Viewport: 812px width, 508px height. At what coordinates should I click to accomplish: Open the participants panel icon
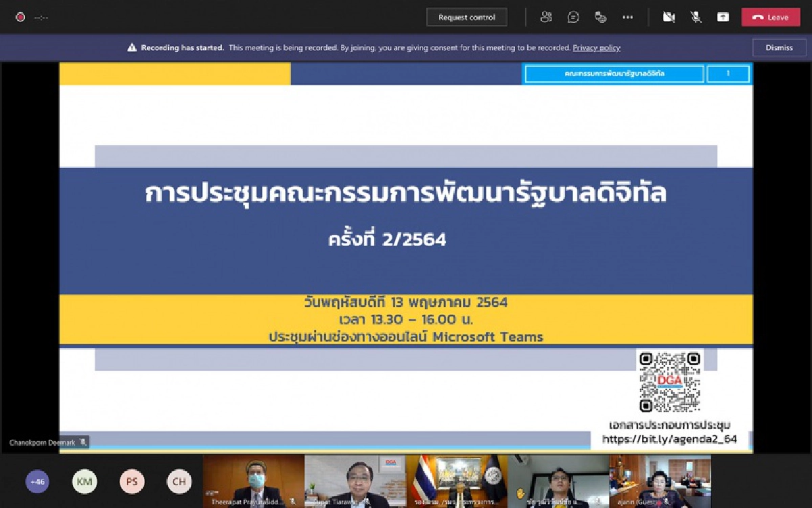click(546, 18)
